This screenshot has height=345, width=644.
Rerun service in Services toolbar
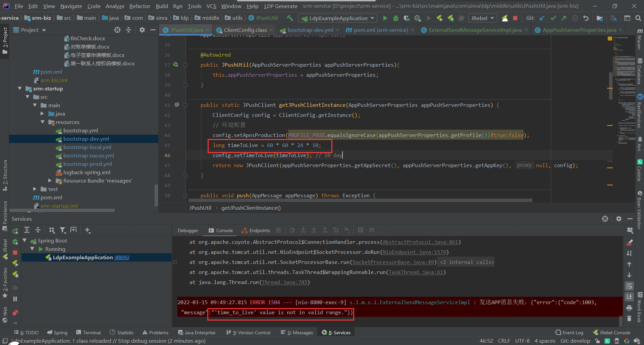click(15, 231)
